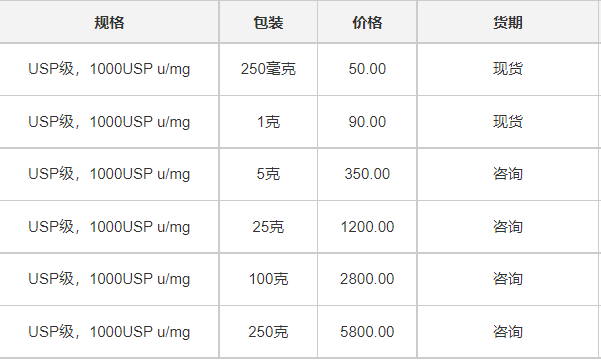Click the 90.00 price value
601x363 pixels.
(367, 122)
